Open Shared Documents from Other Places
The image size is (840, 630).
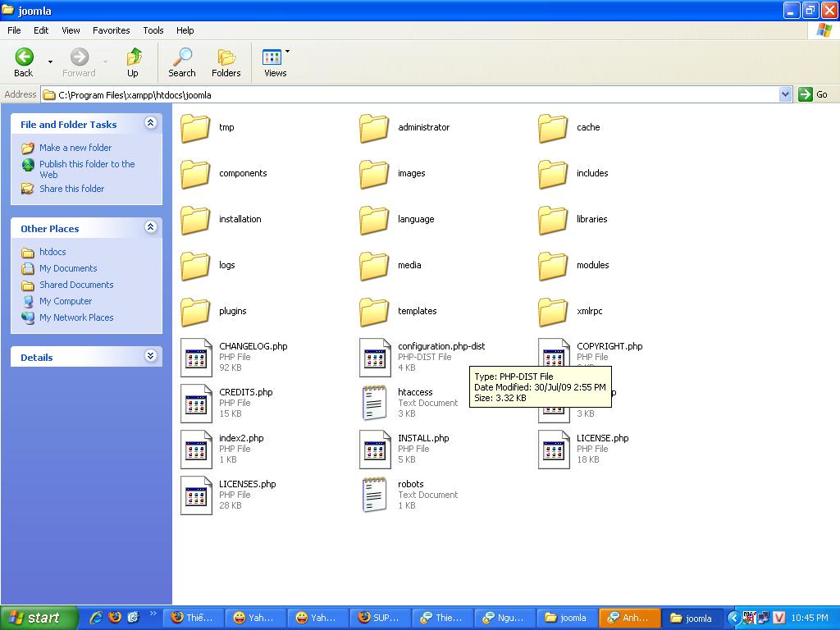[x=76, y=285]
